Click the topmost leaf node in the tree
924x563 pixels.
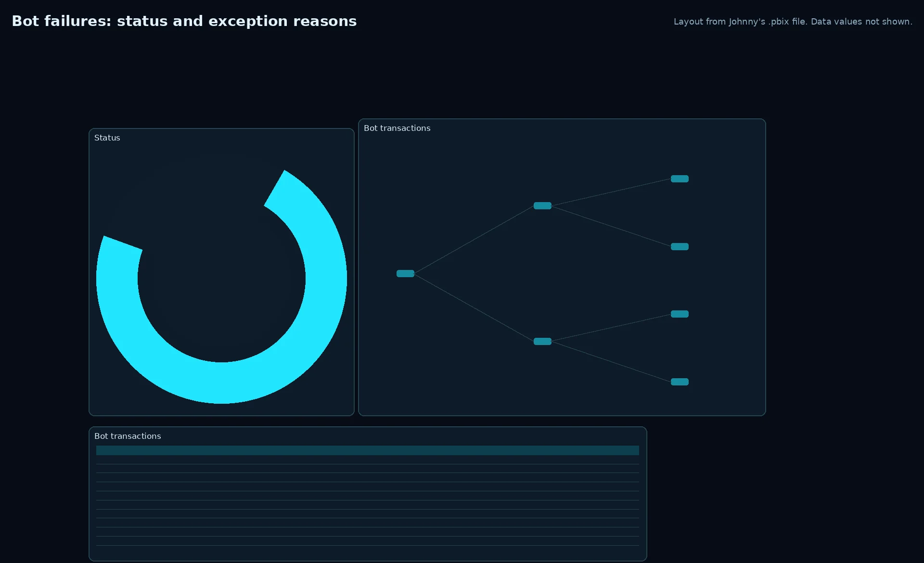pyautogui.click(x=680, y=179)
